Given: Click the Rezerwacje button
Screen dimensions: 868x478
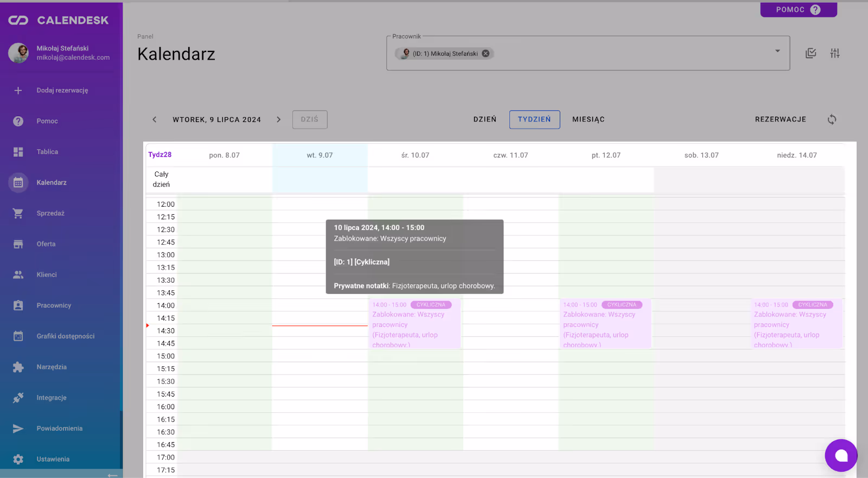Looking at the screenshot, I should coord(780,119).
